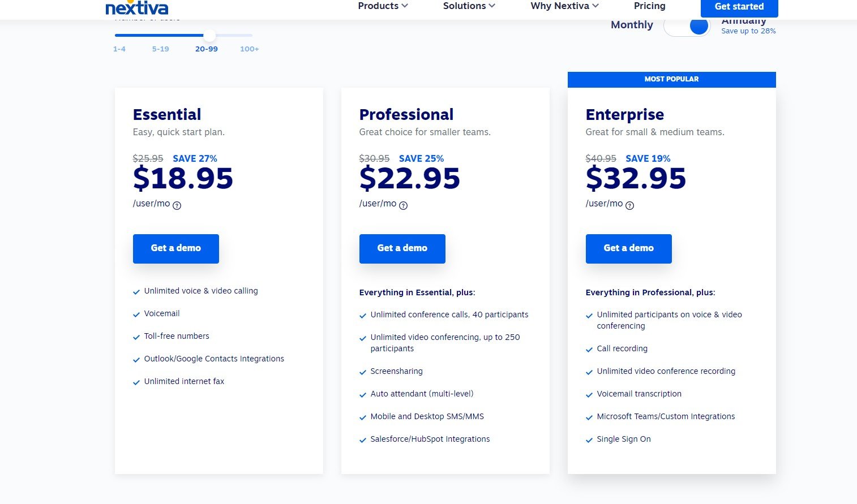Open the pricing help tooltip under Enterprise plan
The image size is (857, 504).
(629, 206)
